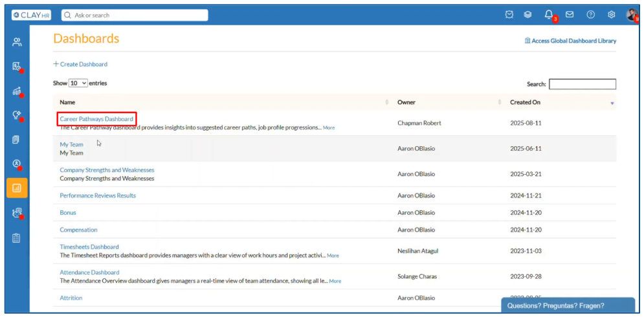This screenshot has width=644, height=317.
Task: Click the Created On column header
Action: click(x=526, y=102)
